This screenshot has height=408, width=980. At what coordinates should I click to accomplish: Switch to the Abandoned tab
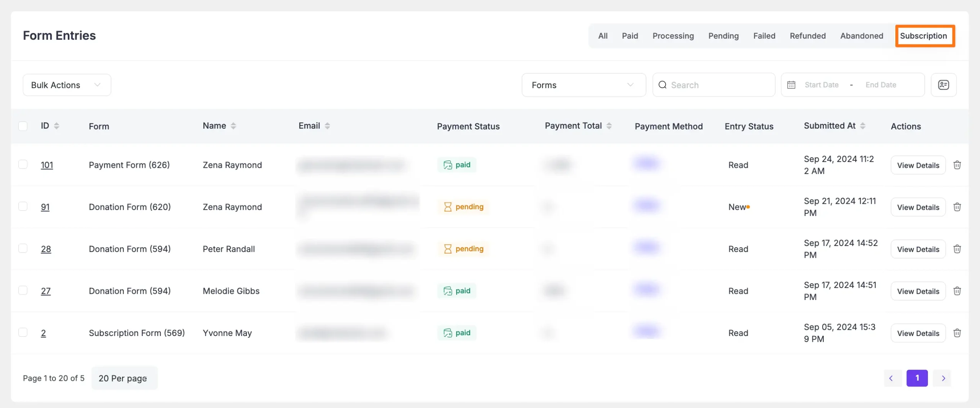pos(862,36)
